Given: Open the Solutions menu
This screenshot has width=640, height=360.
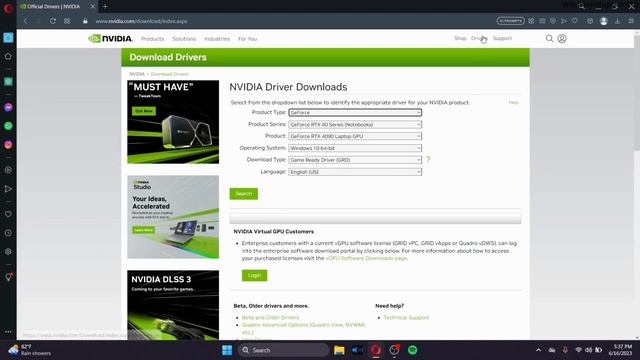Looking at the screenshot, I should 184,39.
